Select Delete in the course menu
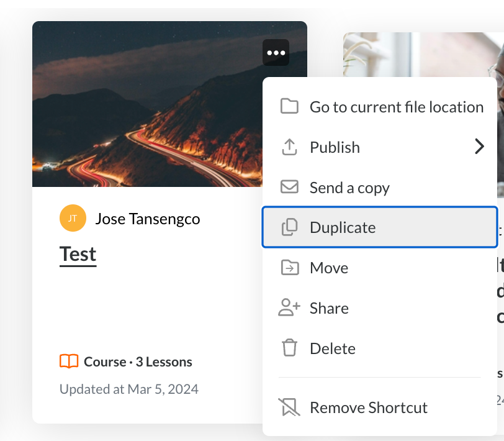This screenshot has height=441, width=504. point(333,348)
